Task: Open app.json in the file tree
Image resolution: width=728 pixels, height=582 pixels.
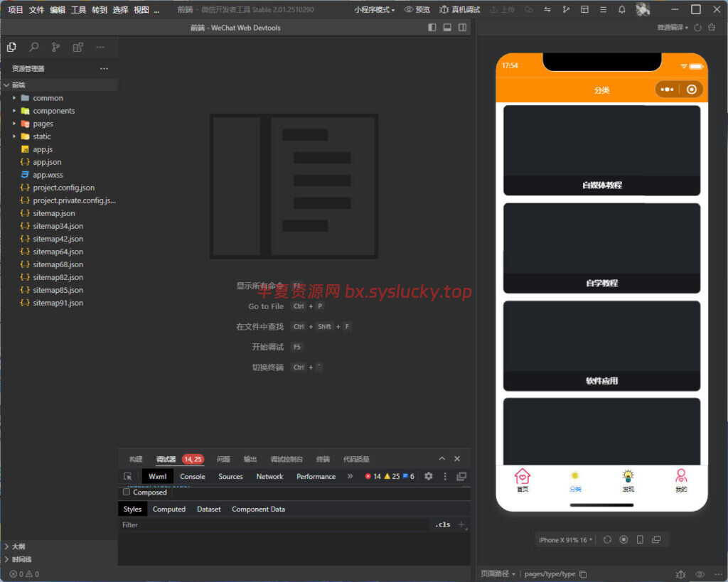Action: (47, 162)
